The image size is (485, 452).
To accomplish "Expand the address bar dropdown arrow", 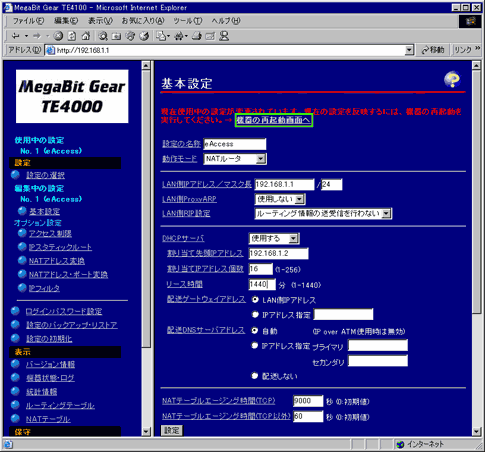I will point(409,50).
